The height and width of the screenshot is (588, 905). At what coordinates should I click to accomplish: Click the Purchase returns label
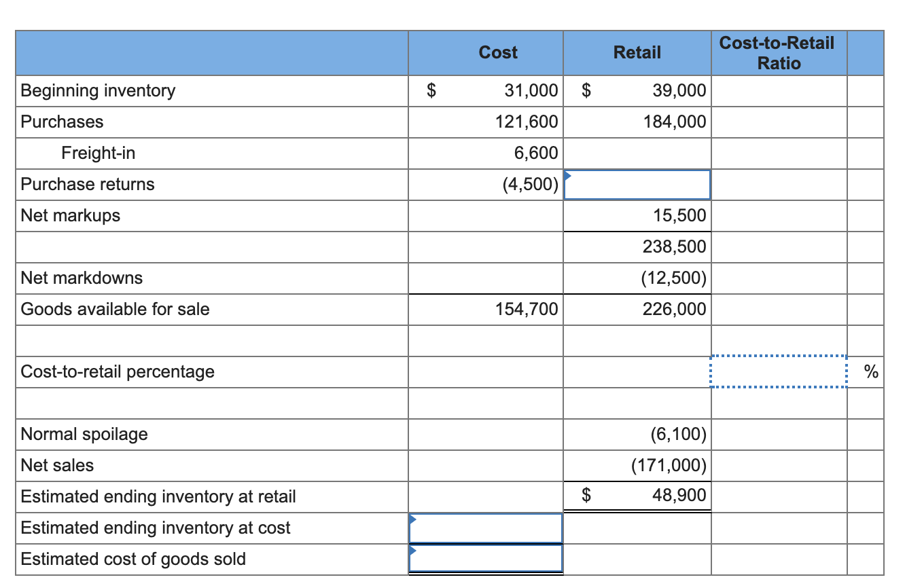(x=88, y=185)
